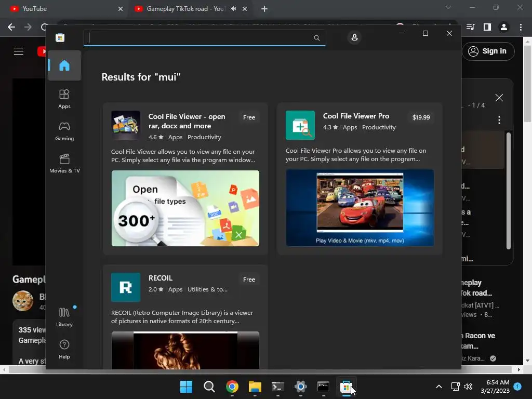Open the Gaming section in Store sidebar

point(64,131)
